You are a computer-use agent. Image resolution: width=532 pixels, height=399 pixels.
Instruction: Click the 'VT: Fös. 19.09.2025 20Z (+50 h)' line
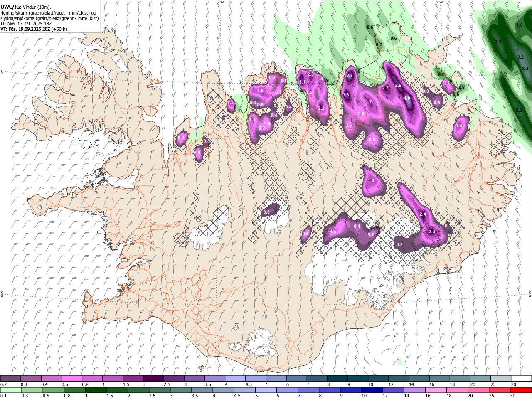tap(34, 29)
